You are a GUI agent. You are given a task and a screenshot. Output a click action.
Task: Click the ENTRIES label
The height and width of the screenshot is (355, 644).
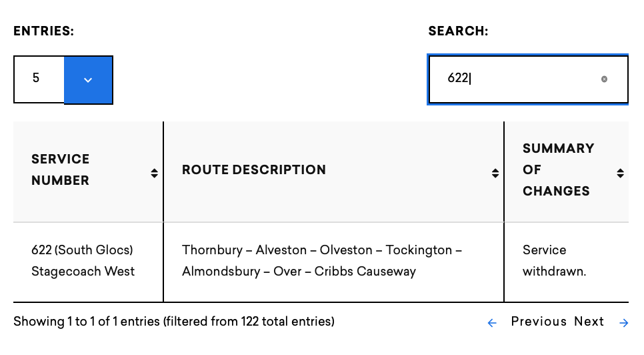pyautogui.click(x=43, y=31)
